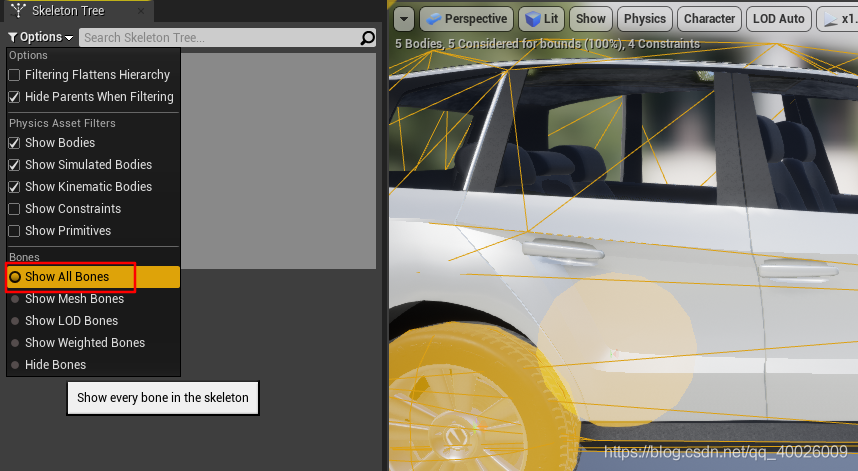
Task: Open the Character menu in viewport
Action: point(709,19)
